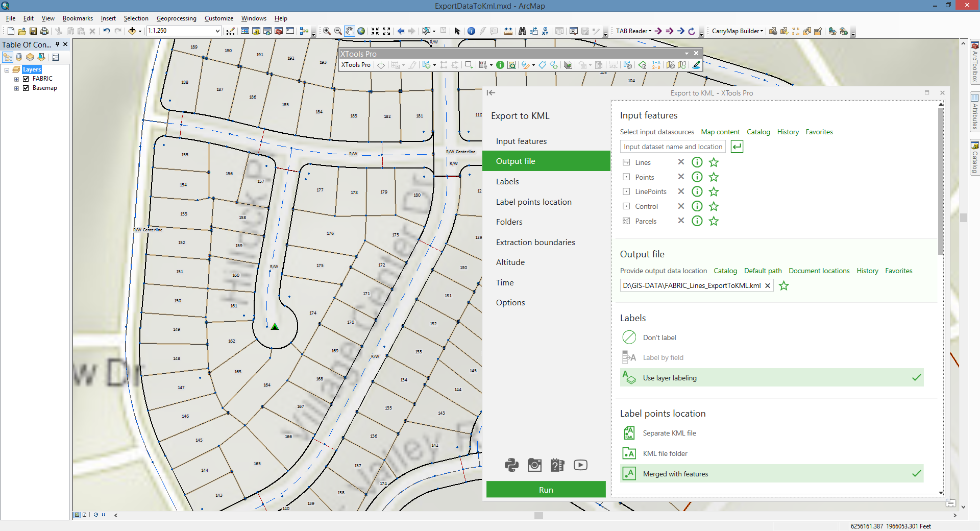Screen dimensions: 980x531
Task: Click the Document locations link
Action: point(819,271)
